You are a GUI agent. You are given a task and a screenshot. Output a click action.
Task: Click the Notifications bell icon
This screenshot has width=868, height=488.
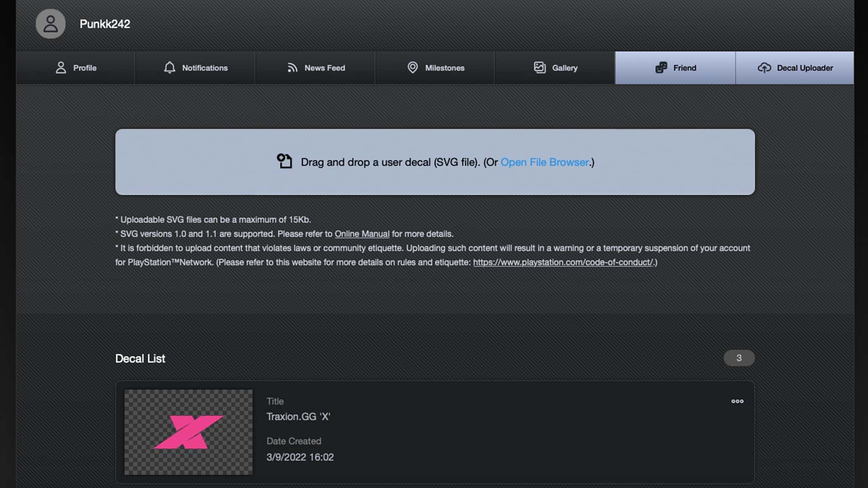170,68
